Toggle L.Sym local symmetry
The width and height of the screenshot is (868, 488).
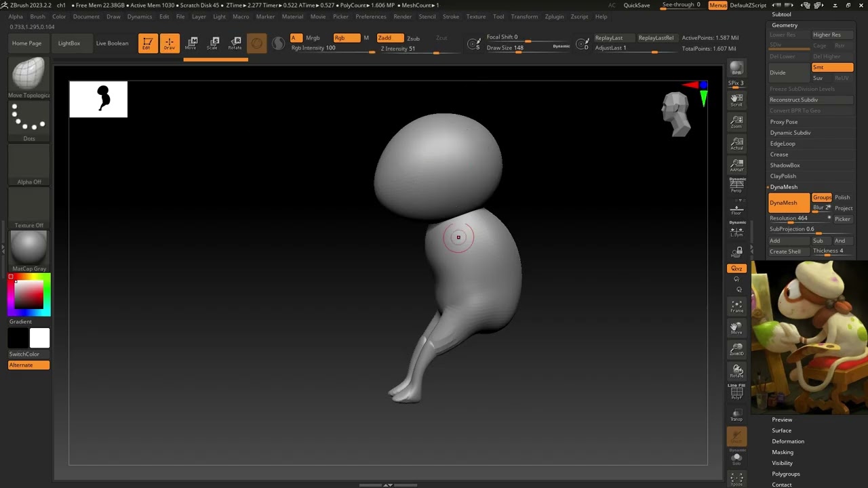[x=736, y=230]
